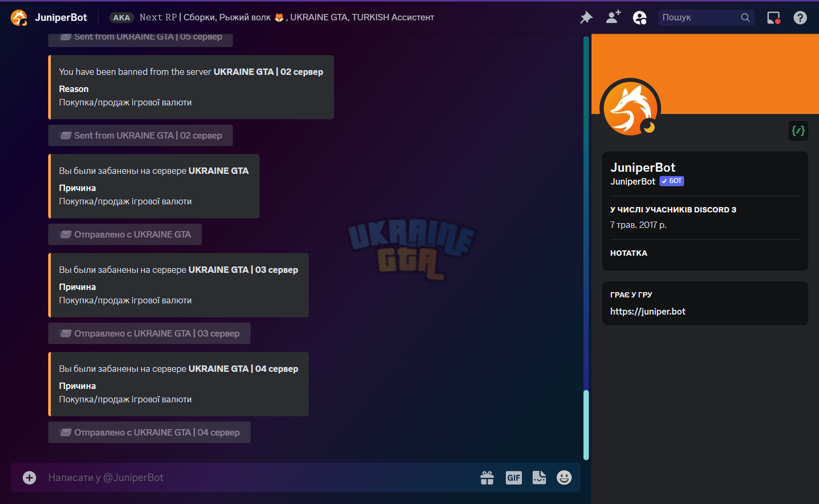Open the GIF picker
Viewport: 819px width, 504px height.
[514, 478]
